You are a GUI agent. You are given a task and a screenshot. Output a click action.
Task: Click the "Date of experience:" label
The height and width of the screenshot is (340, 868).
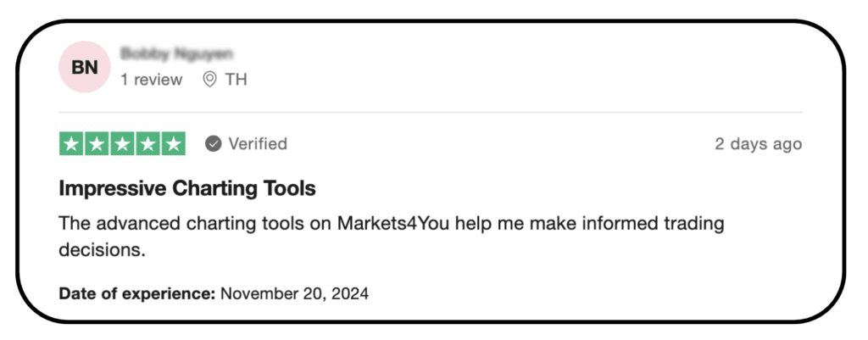(136, 294)
